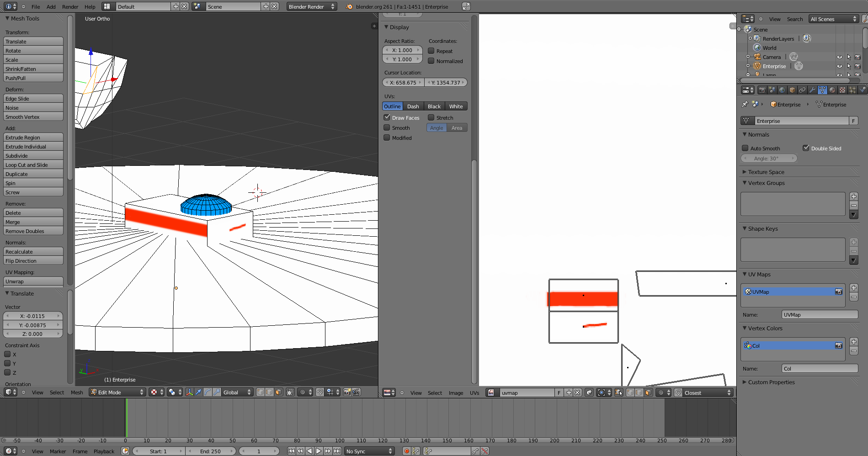Image resolution: width=868 pixels, height=456 pixels.
Task: Click the Remove Doubles button
Action: tap(33, 231)
